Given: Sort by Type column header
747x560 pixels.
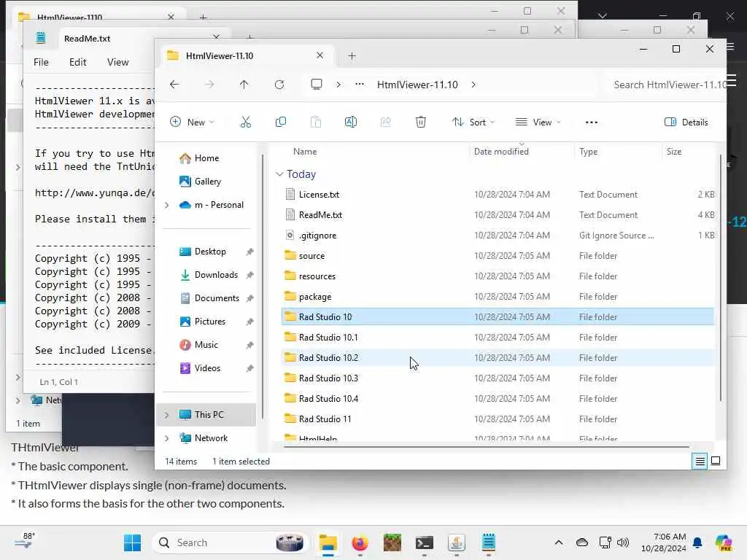Looking at the screenshot, I should coord(589,152).
